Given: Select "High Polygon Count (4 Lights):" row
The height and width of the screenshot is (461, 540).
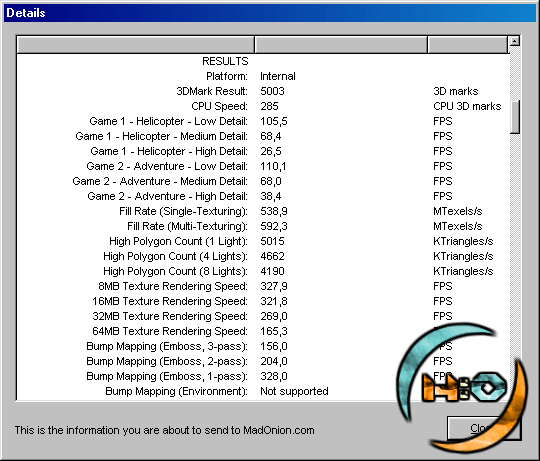Looking at the screenshot, I should click(x=175, y=256).
